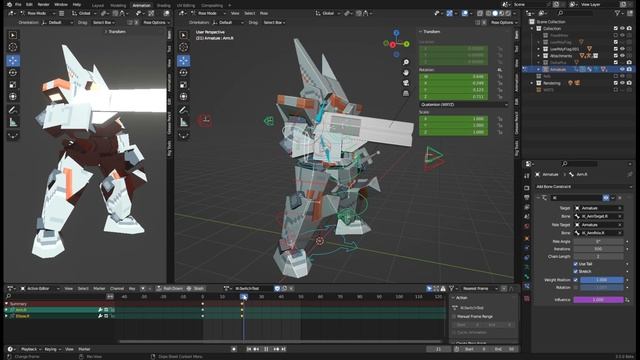
Task: Toggle Manual Frame Range checkbox
Action: [454, 317]
